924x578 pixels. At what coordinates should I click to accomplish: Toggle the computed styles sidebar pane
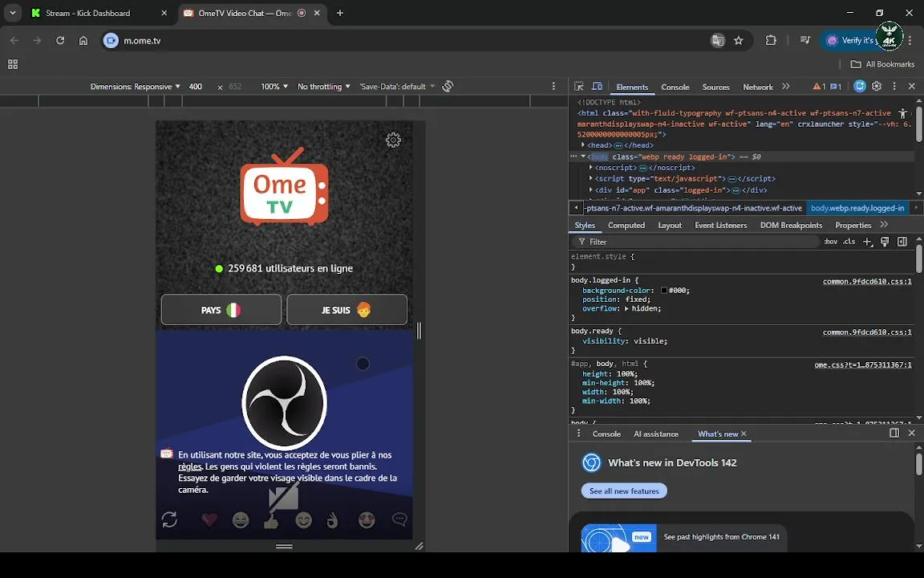pyautogui.click(x=902, y=242)
